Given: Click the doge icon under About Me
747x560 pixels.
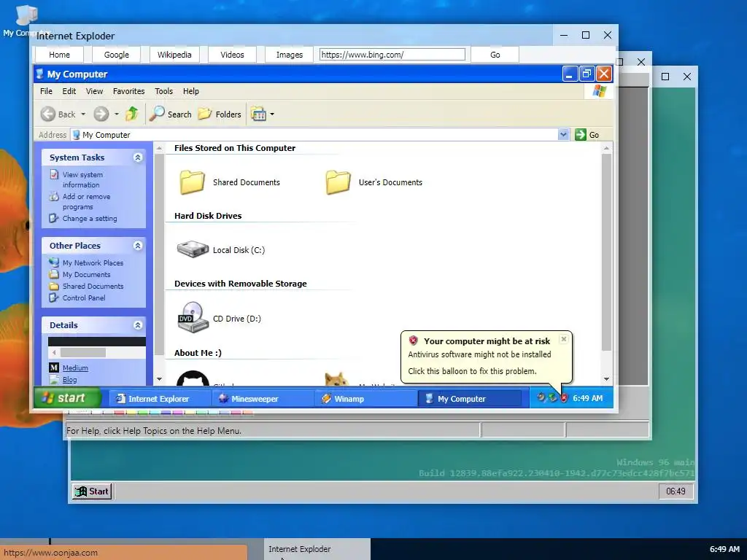Looking at the screenshot, I should coord(336,379).
